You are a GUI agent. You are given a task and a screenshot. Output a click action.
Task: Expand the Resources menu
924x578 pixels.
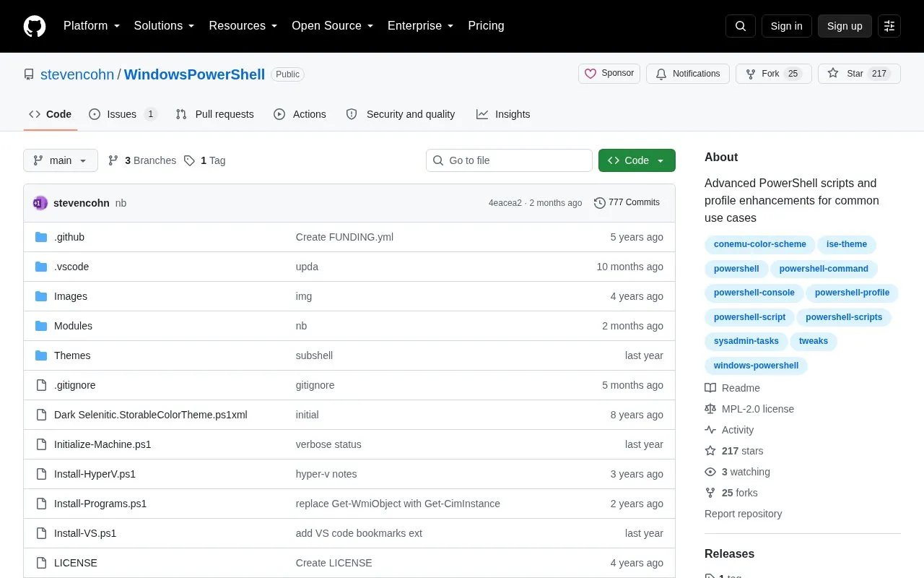[243, 26]
